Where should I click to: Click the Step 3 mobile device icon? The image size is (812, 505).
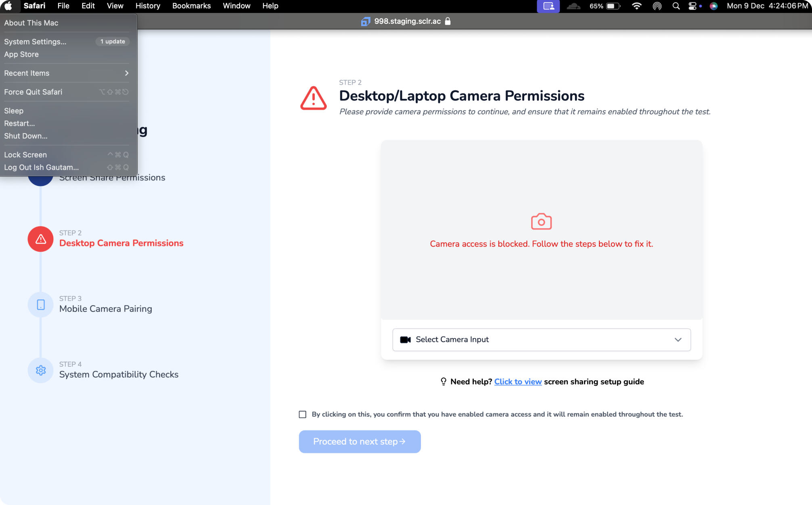tap(40, 305)
